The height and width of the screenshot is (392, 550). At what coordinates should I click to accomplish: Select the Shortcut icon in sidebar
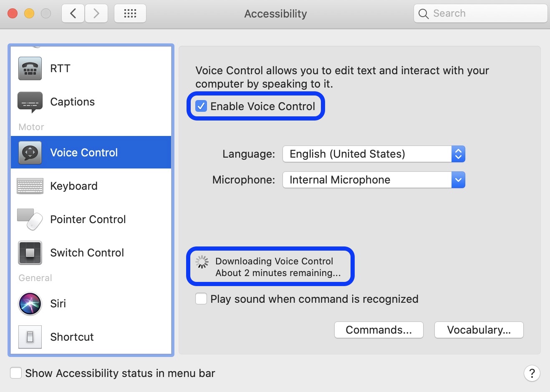[30, 337]
